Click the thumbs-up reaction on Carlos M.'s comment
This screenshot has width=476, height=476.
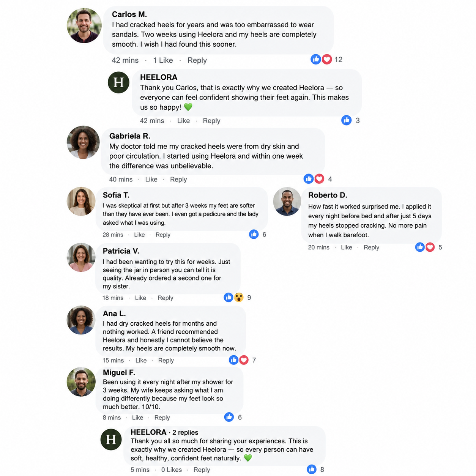[x=316, y=59]
